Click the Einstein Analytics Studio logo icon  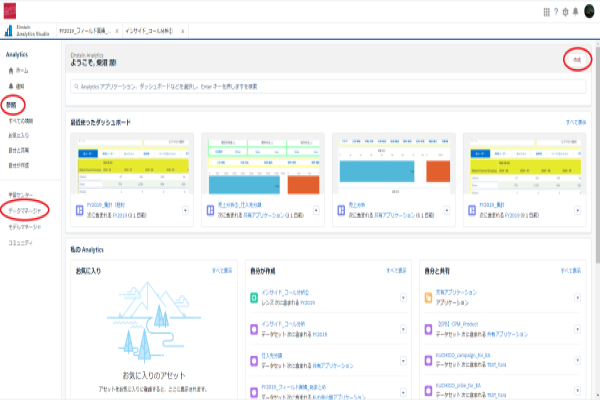tap(9, 30)
